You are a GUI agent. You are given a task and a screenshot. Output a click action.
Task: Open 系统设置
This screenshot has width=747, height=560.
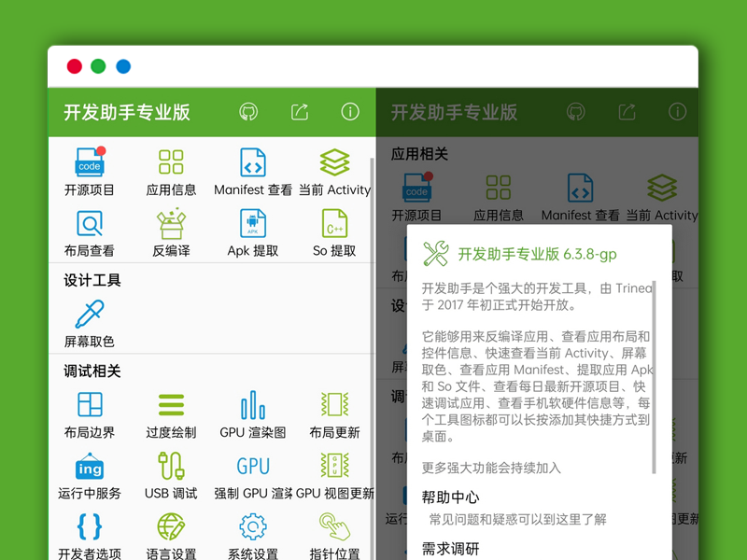[253, 536]
